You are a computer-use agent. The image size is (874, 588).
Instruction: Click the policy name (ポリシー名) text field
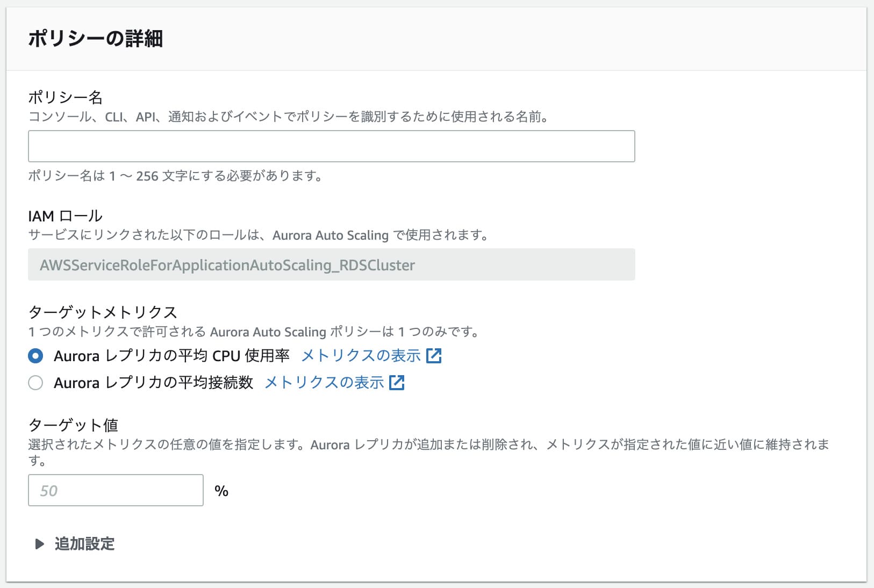click(331, 146)
